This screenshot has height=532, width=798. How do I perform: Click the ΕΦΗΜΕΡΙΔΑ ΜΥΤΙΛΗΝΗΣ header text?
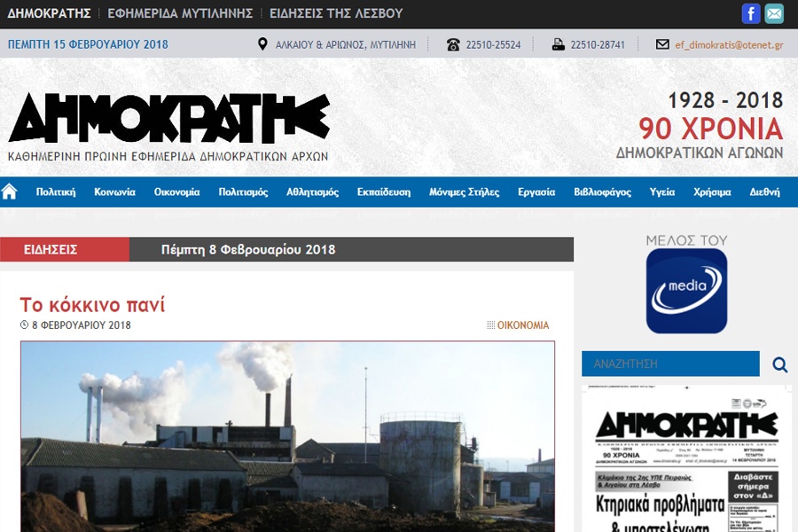pos(180,13)
